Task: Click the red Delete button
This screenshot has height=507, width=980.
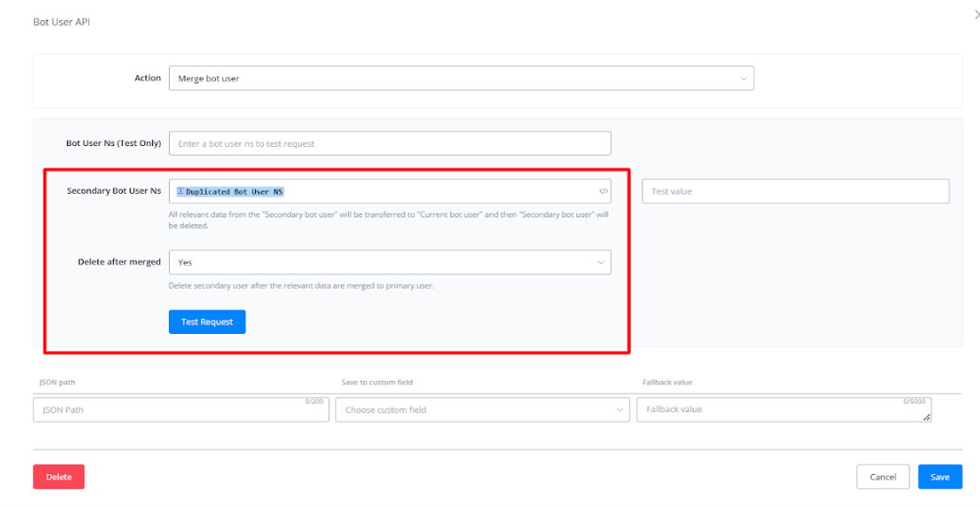Action: coord(58,477)
